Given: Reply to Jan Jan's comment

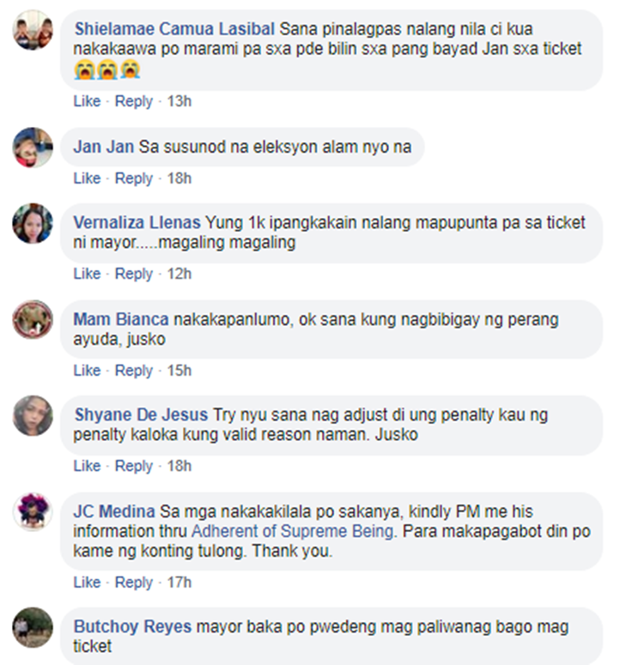Looking at the screenshot, I should (x=134, y=178).
